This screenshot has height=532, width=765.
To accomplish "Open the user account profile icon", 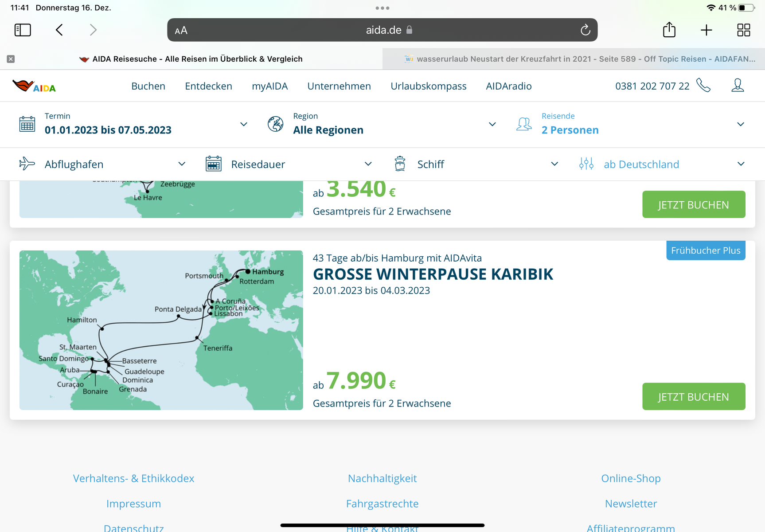I will click(738, 86).
